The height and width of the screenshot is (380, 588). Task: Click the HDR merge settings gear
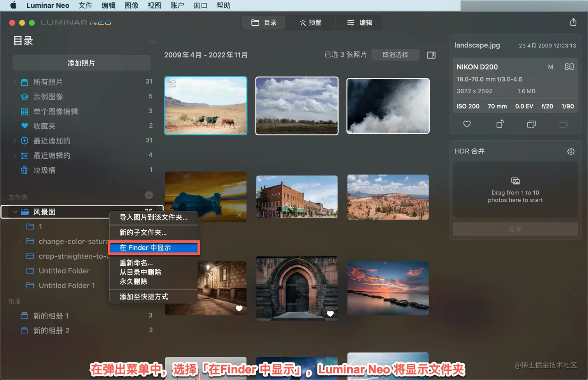570,151
